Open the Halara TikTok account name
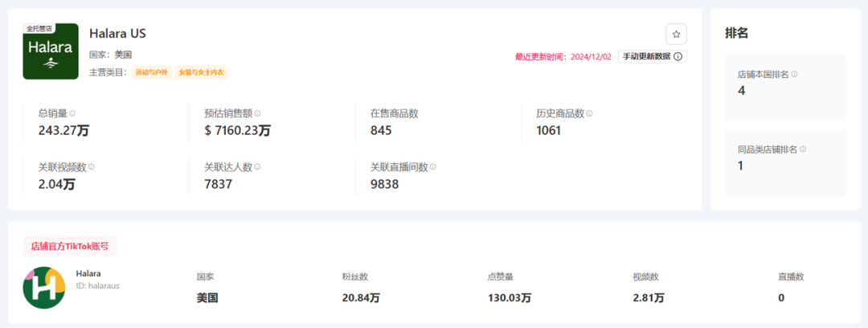This screenshot has height=328, width=868. click(x=88, y=273)
